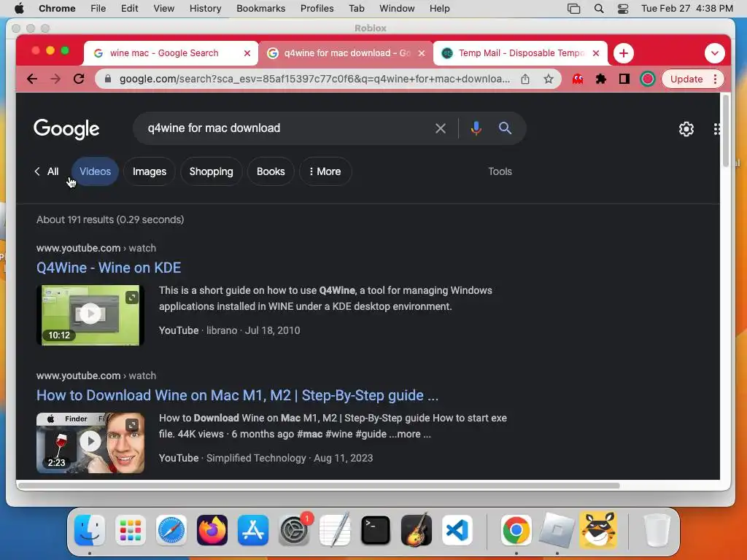
Task: Click the browser forward arrow
Action: 55,79
